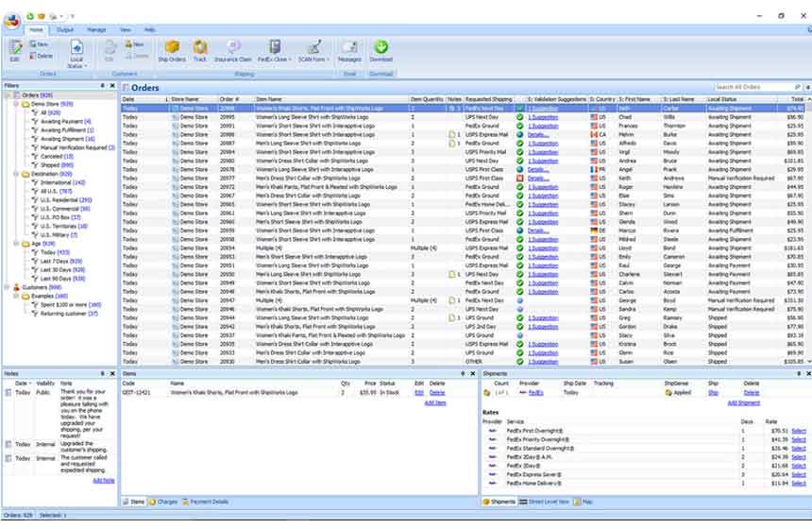Switch to the Charges tab
This screenshot has height=529, width=812.
coord(163,502)
